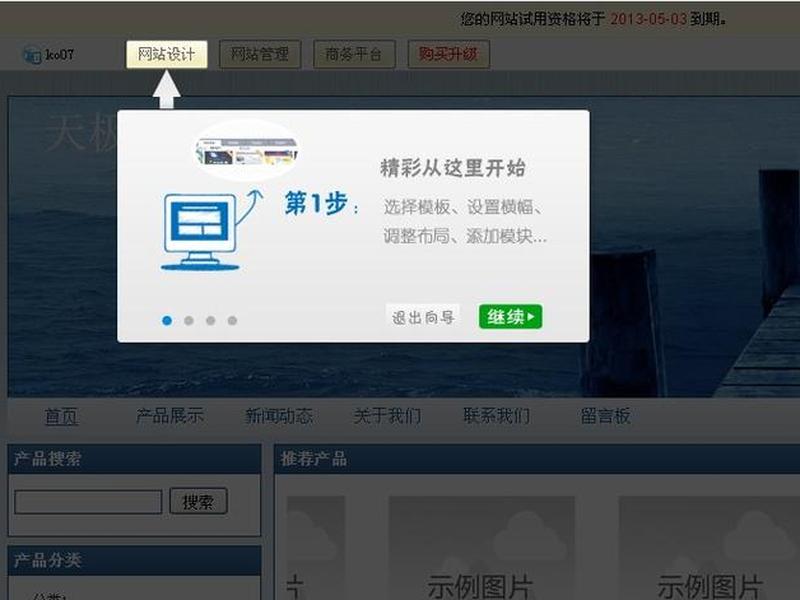Screen dimensions: 800x600
Task: Click the 产品搜索 panel header
Action: coord(135,459)
